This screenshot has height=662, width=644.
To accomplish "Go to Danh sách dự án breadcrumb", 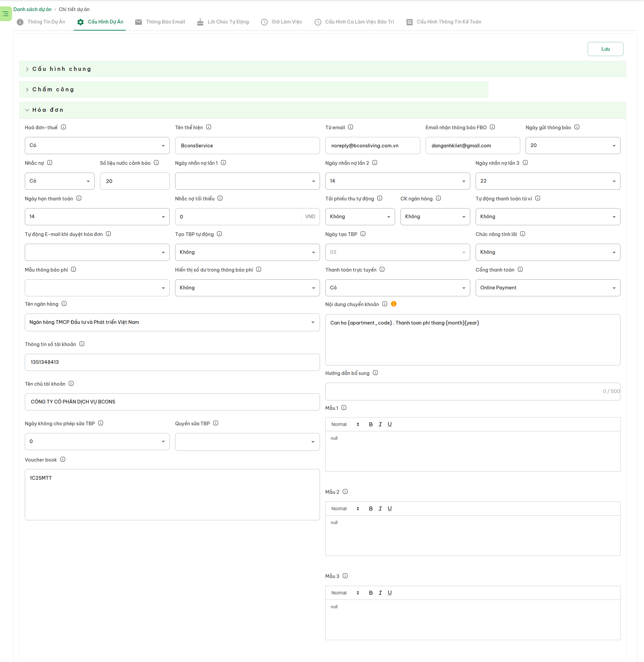I will (33, 9).
